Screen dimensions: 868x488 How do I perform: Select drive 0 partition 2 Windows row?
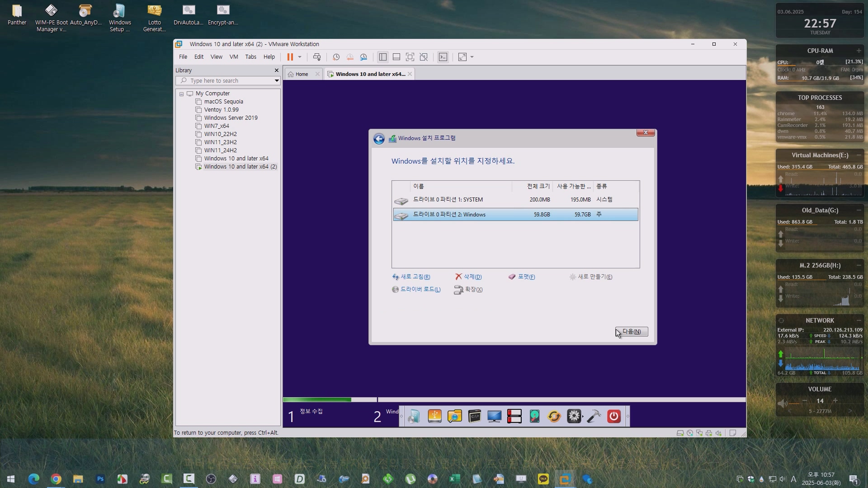(515, 215)
